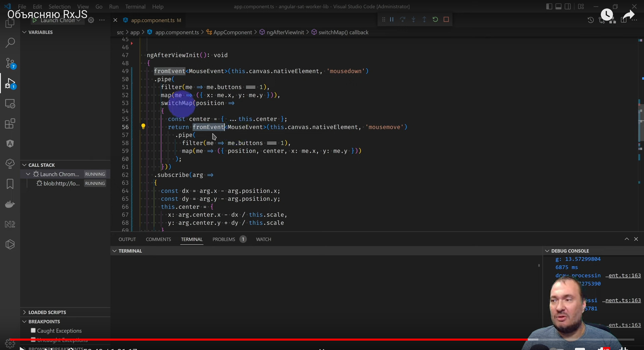Close the app.component.ts tab
The width and height of the screenshot is (644, 350).
click(x=115, y=20)
